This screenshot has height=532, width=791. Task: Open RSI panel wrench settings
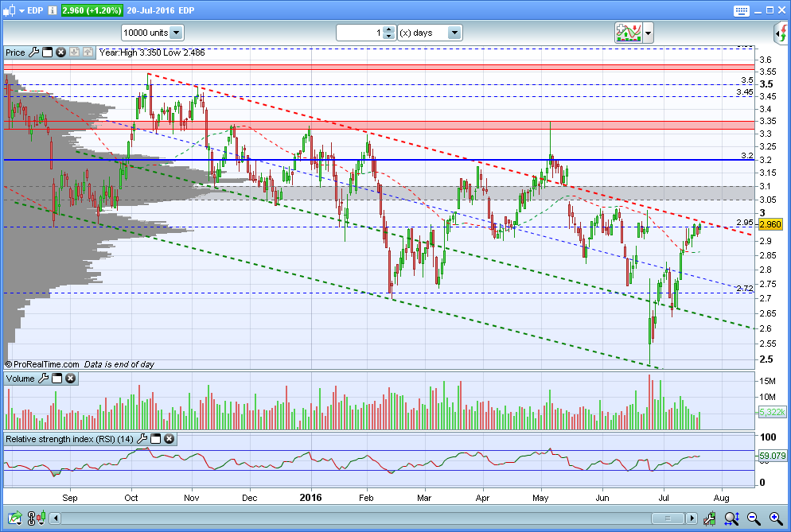click(142, 439)
